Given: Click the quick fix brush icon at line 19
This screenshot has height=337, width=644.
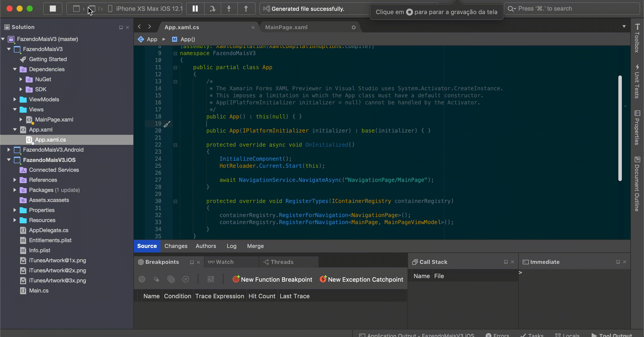Looking at the screenshot, I should (167, 124).
